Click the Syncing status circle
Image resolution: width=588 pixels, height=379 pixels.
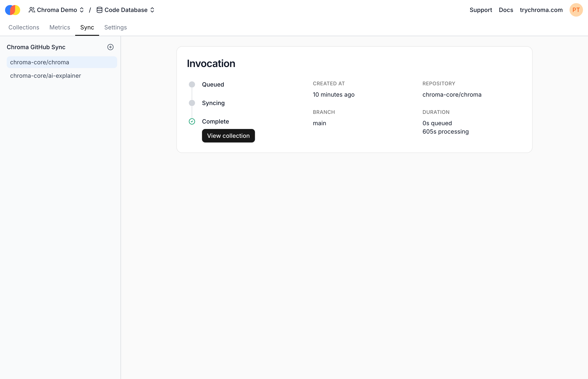(x=192, y=103)
